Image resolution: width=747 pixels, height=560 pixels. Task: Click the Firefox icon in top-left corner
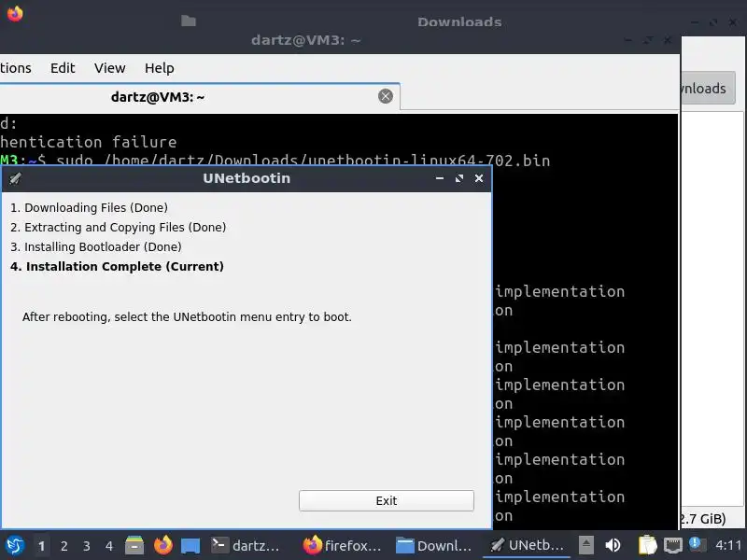tap(15, 14)
